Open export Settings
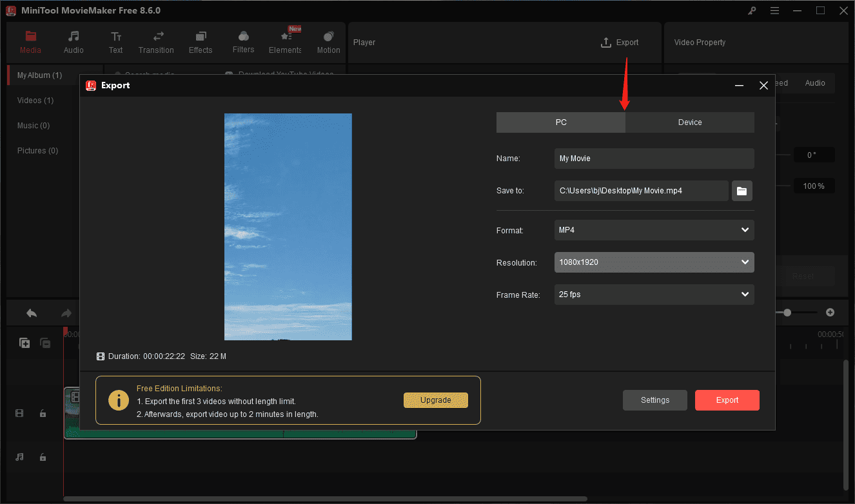Viewport: 855px width, 504px height. [x=654, y=400]
